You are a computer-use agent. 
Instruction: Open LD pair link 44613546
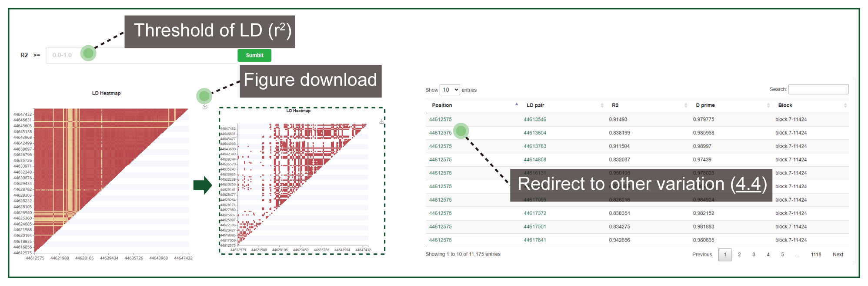click(535, 119)
